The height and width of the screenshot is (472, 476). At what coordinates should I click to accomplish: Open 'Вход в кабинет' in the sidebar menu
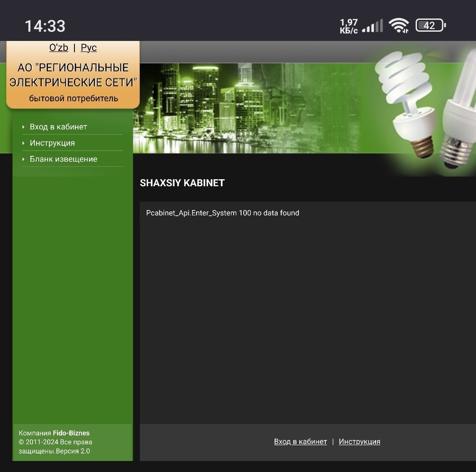click(x=58, y=127)
